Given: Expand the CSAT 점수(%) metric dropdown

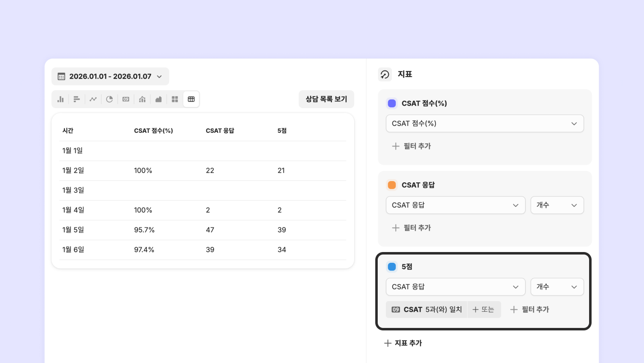Looking at the screenshot, I should (x=485, y=123).
